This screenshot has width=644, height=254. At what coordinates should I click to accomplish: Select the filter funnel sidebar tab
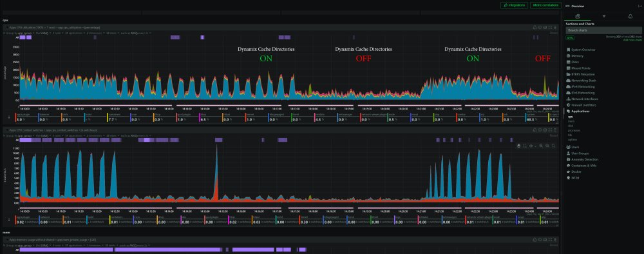[x=604, y=17]
